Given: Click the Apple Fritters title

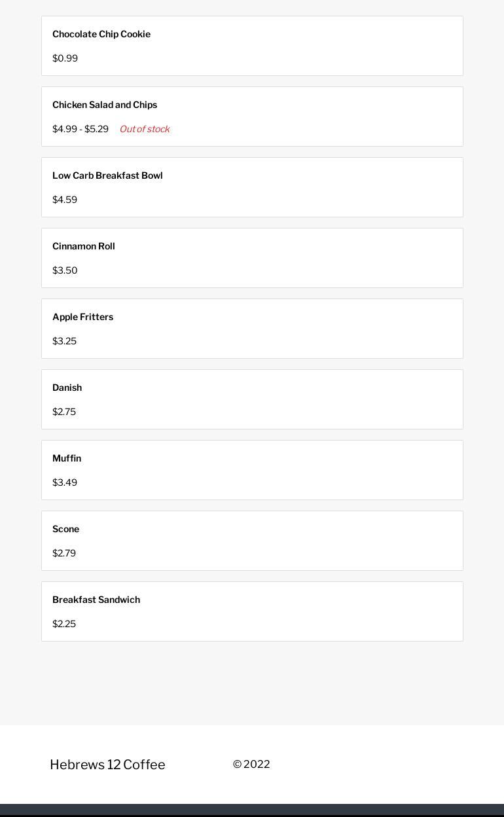Looking at the screenshot, I should 82,317.
